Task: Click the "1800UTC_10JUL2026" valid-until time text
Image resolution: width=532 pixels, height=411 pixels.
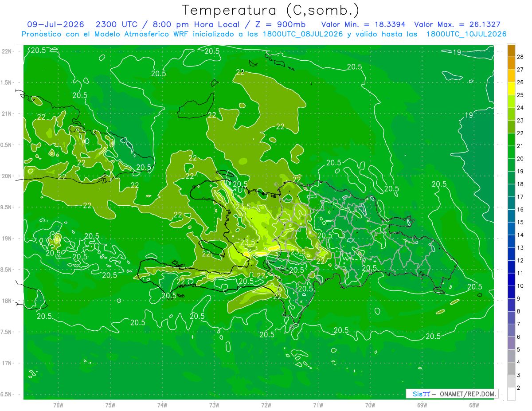Action: (466, 34)
